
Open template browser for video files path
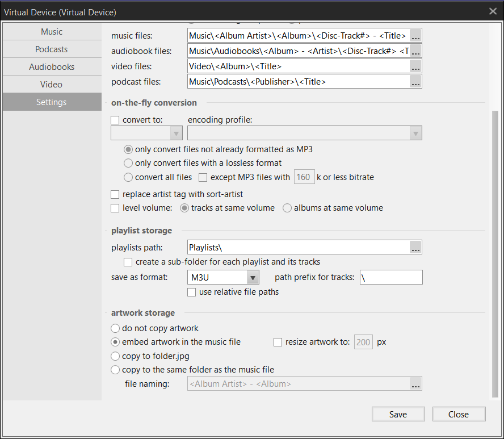pos(415,66)
